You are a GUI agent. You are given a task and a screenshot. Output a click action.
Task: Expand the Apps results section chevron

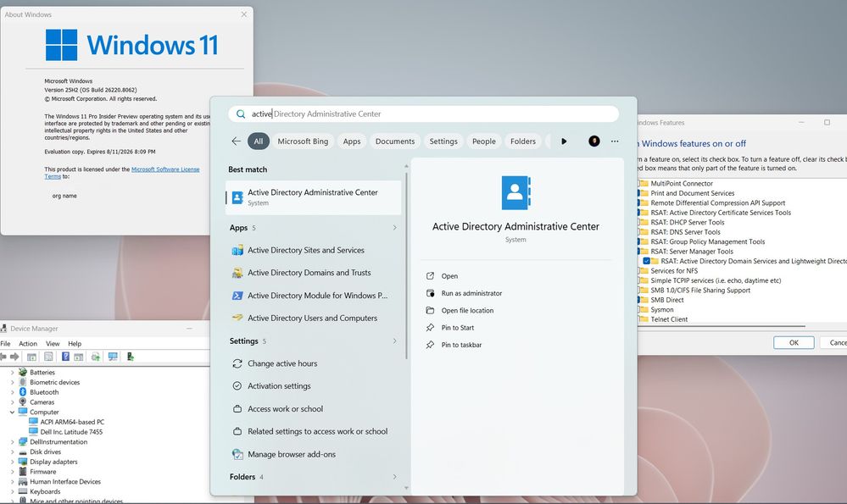click(x=395, y=228)
